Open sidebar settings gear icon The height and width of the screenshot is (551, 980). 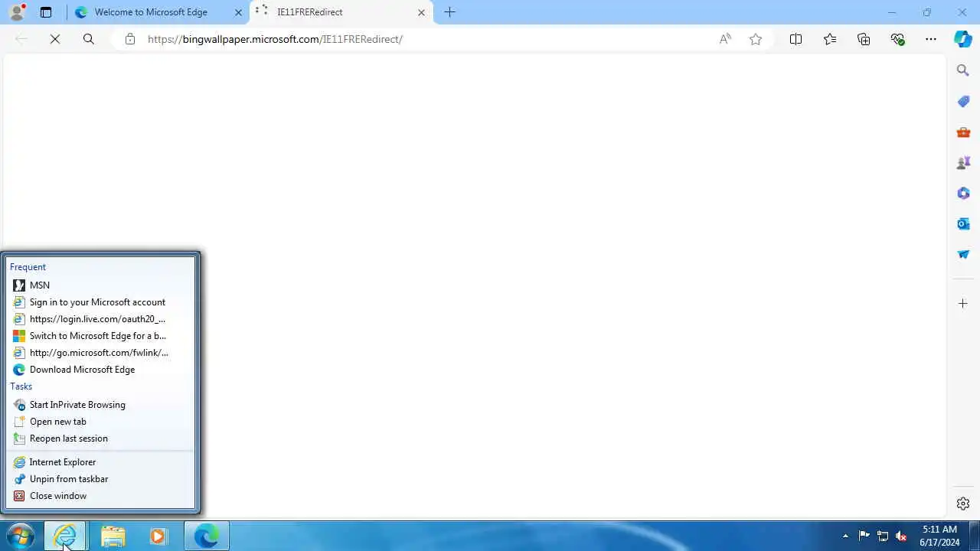(963, 504)
